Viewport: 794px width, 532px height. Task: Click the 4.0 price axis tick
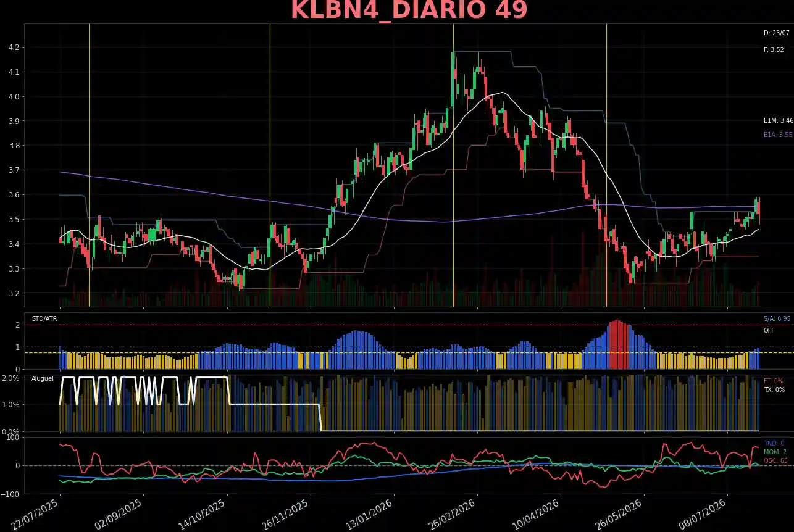[x=14, y=97]
